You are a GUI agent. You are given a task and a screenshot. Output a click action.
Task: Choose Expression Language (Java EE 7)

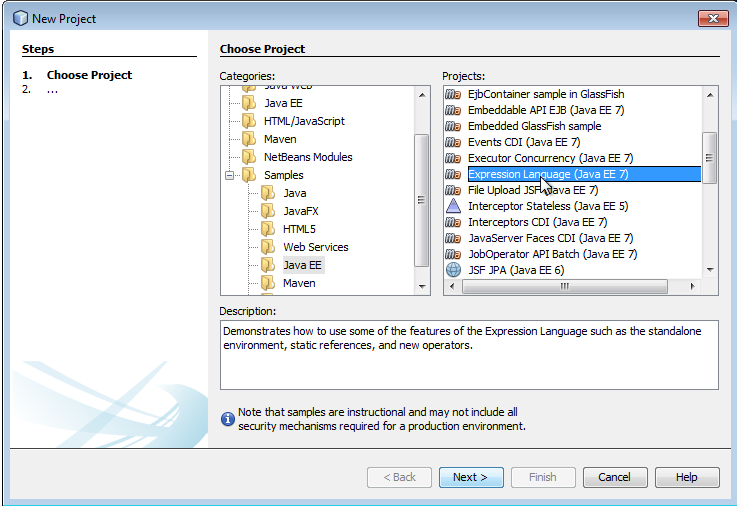(584, 174)
